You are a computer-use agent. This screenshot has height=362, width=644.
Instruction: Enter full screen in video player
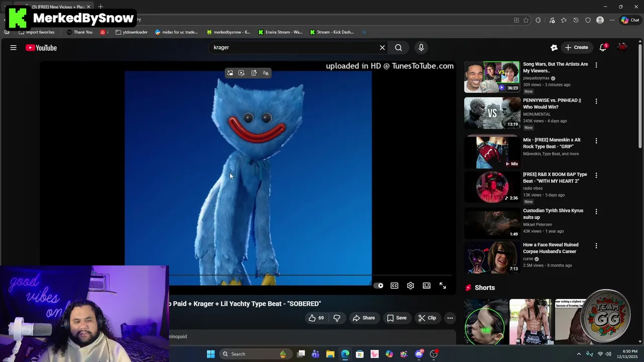click(x=443, y=286)
